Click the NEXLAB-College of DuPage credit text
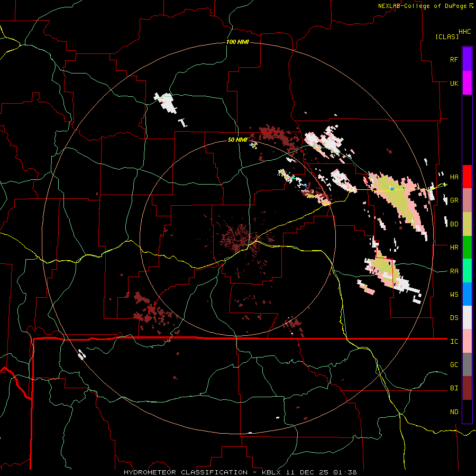476x476 pixels. coord(422,6)
